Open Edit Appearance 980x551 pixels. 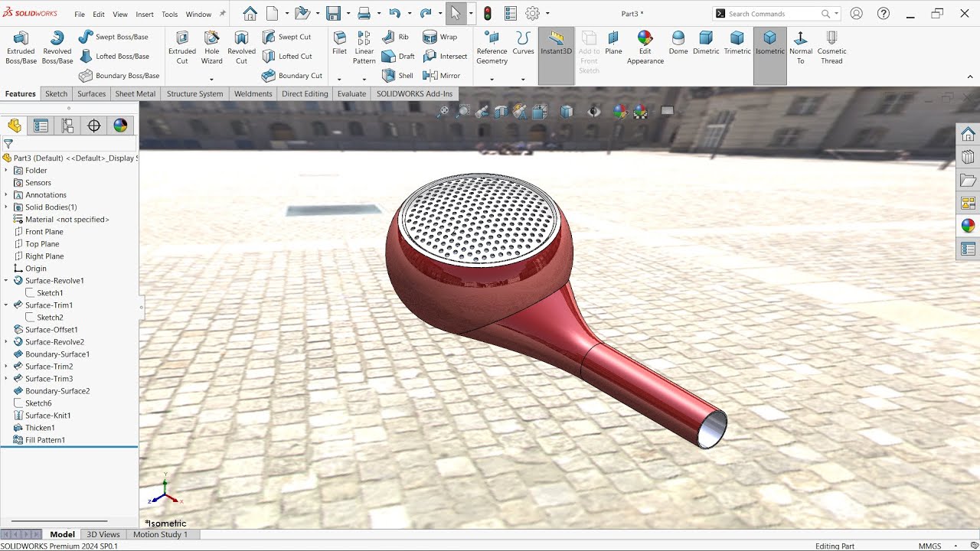pos(645,47)
